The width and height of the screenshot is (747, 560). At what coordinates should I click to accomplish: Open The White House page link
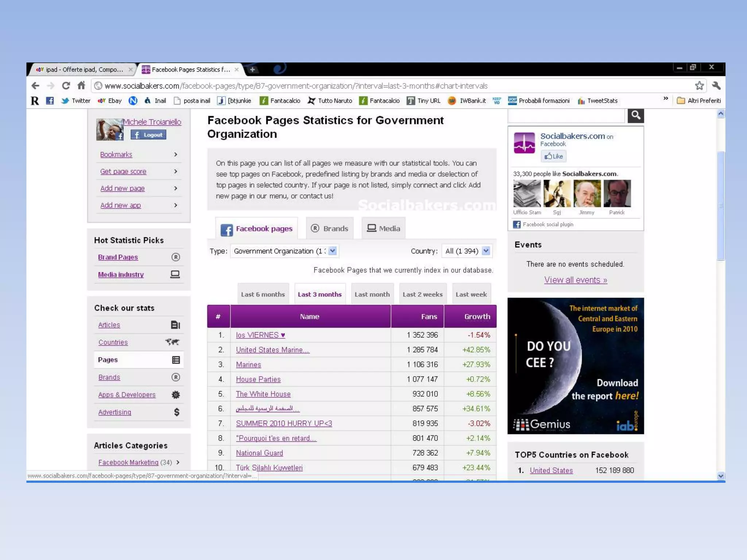click(x=263, y=394)
